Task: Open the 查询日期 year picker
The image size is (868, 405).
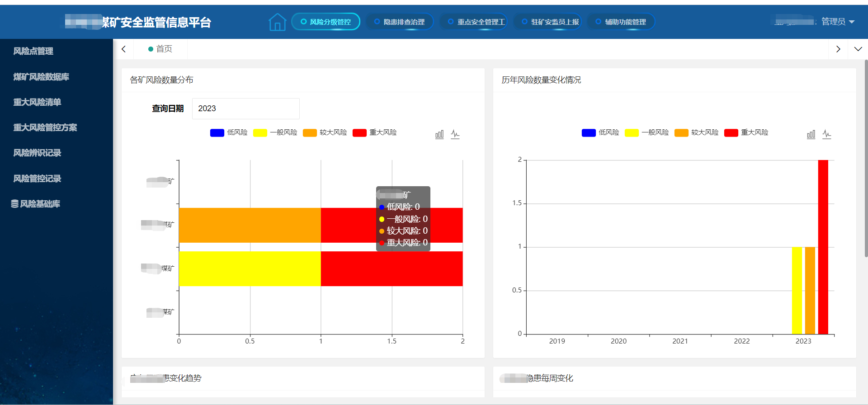Action: (245, 108)
